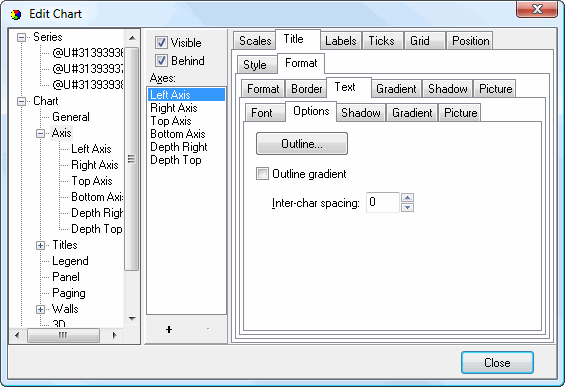Select Bottom Axis in Axes list
Viewport: 565px width, 387px height.
tap(178, 134)
